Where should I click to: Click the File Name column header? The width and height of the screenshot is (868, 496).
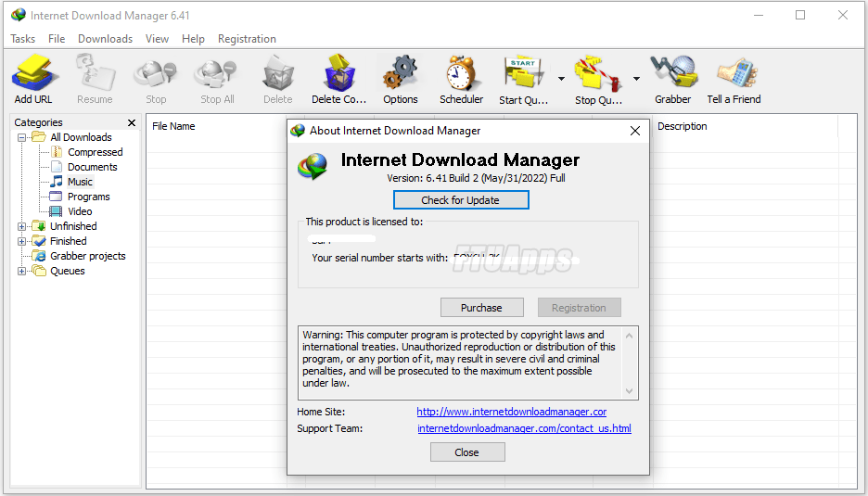pos(173,126)
